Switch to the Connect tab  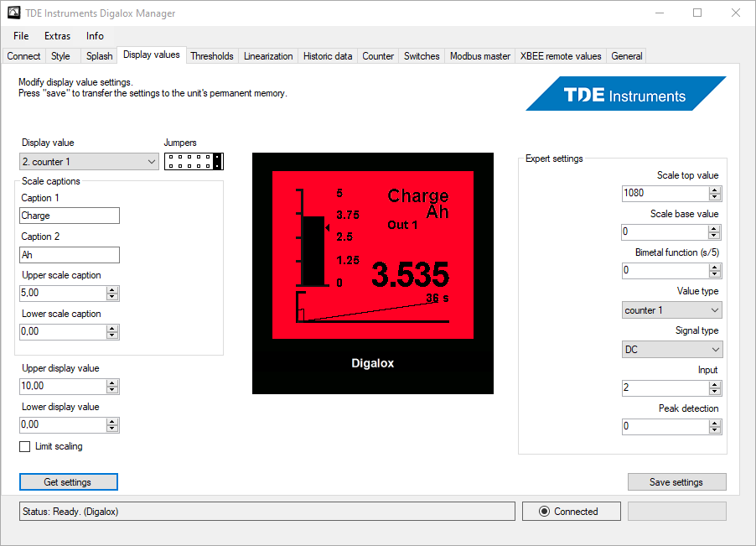click(23, 56)
